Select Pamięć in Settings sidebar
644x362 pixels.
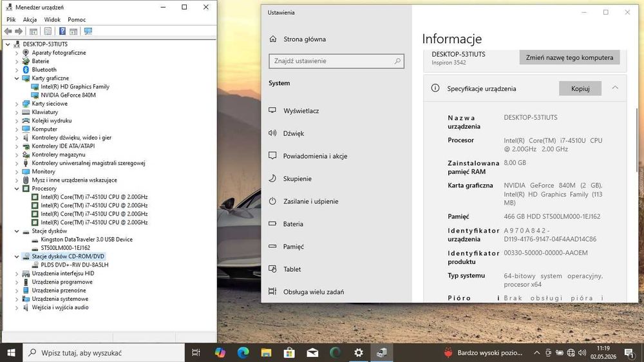click(x=293, y=247)
